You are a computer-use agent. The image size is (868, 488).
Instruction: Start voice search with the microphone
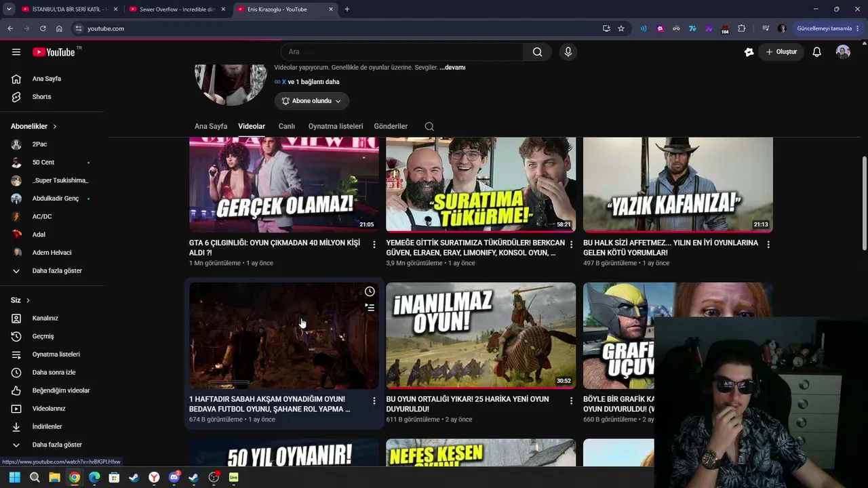pos(568,52)
